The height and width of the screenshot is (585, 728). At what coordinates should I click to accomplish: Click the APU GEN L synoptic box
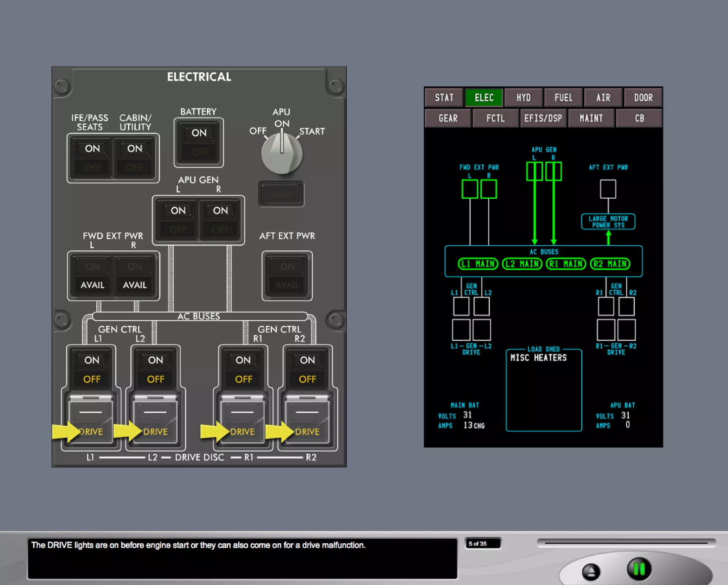(x=534, y=171)
